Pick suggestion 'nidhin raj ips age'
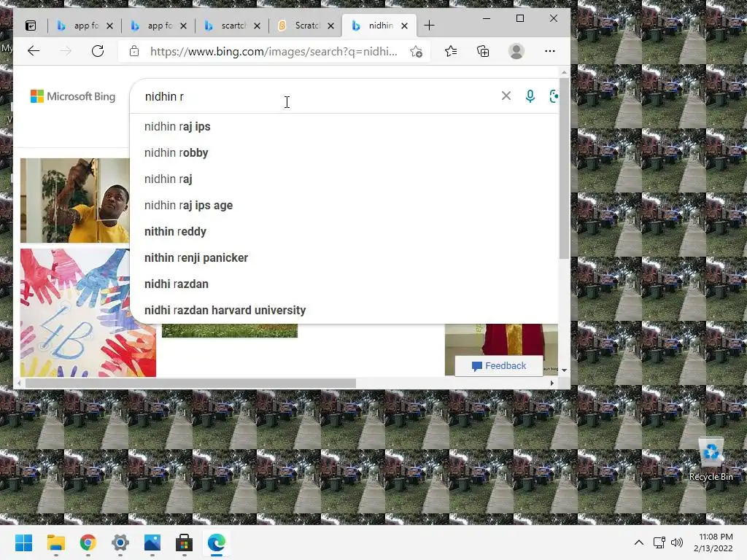This screenshot has width=747, height=560. pyautogui.click(x=189, y=205)
